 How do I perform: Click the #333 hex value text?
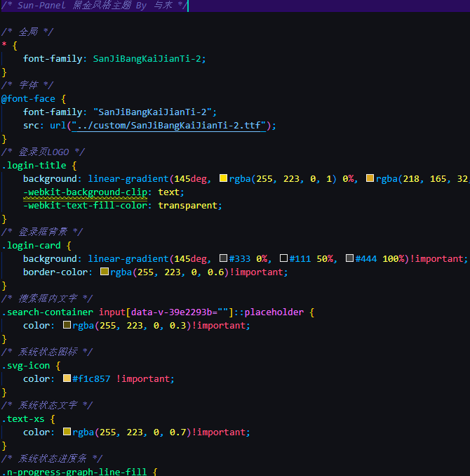pyautogui.click(x=240, y=258)
